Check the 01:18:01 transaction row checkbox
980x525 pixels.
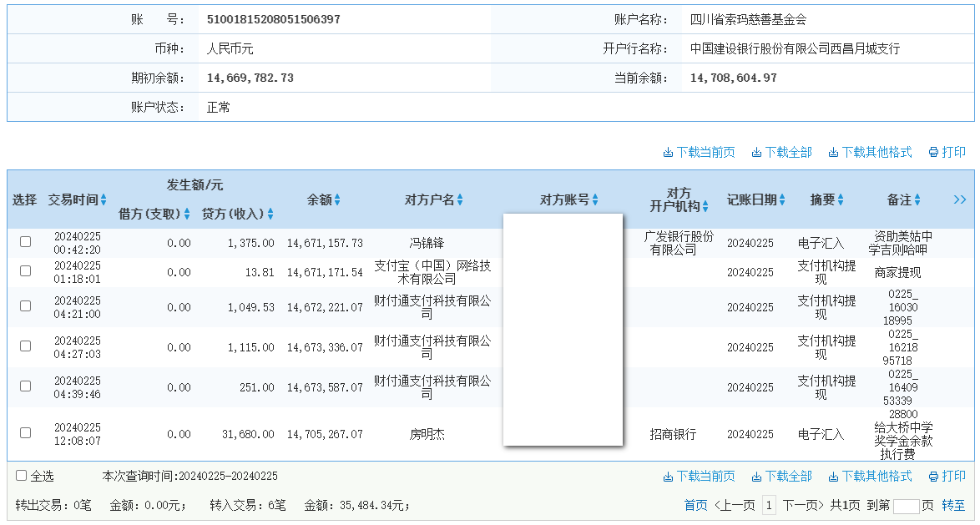click(26, 270)
